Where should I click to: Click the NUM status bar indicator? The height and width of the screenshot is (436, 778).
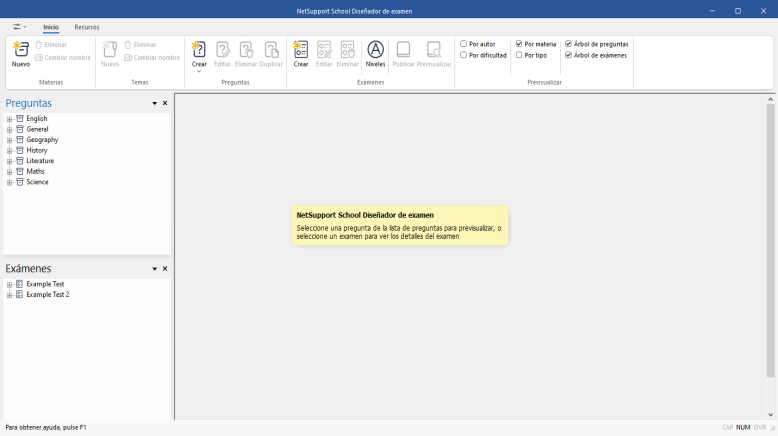click(x=743, y=428)
